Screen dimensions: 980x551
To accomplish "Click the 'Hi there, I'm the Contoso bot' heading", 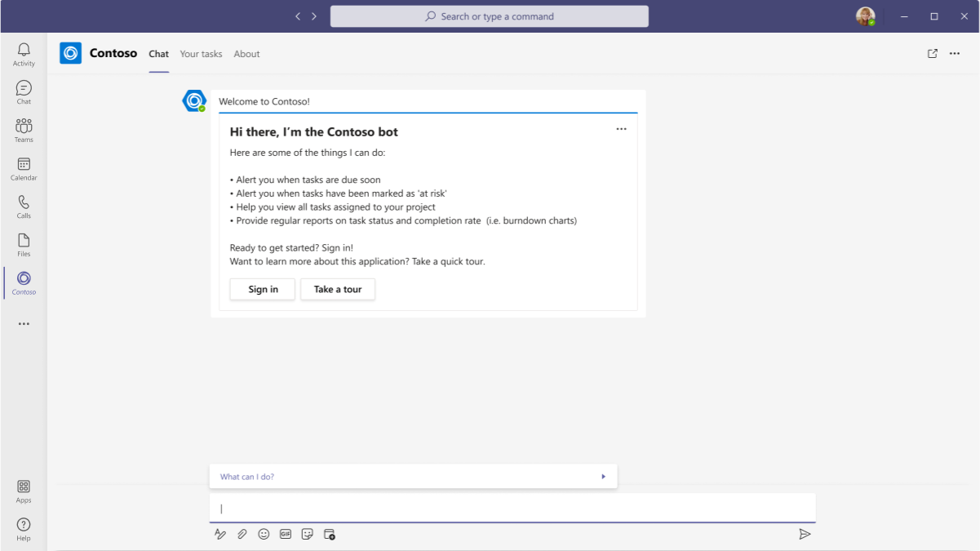I will [314, 131].
